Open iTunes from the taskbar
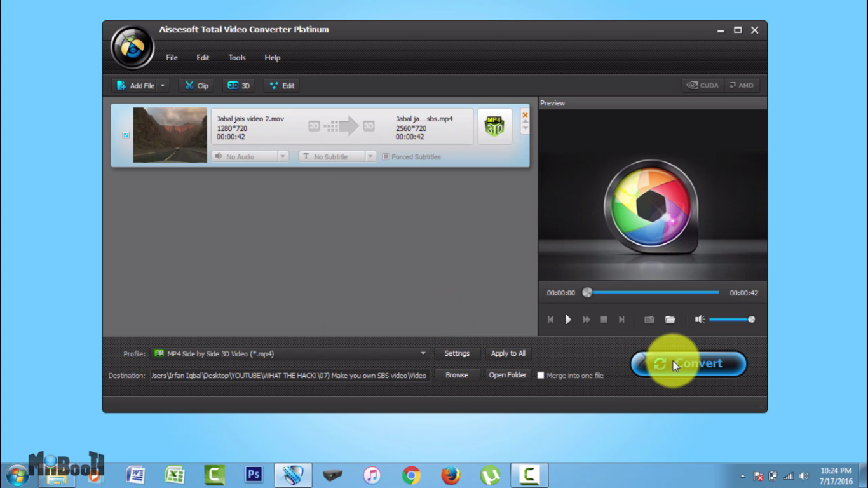 click(372, 475)
